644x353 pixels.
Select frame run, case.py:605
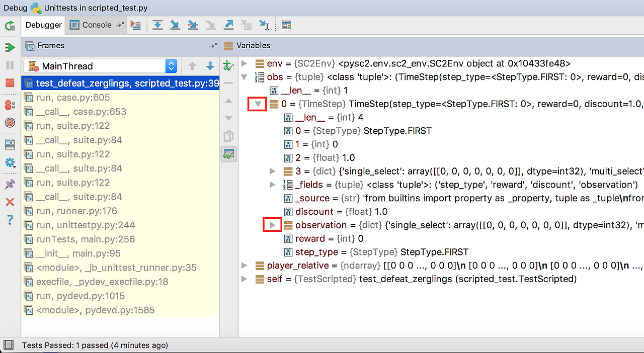tap(121, 97)
